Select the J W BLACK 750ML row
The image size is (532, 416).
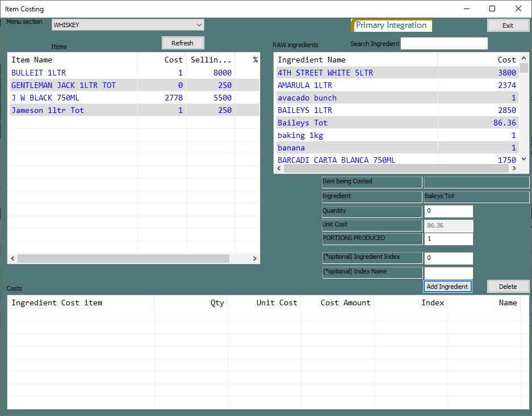point(135,98)
